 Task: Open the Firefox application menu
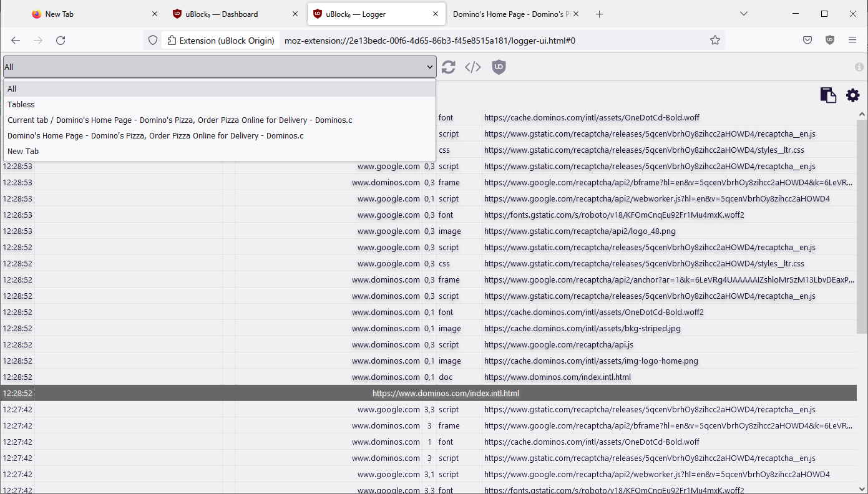pyautogui.click(x=852, y=39)
